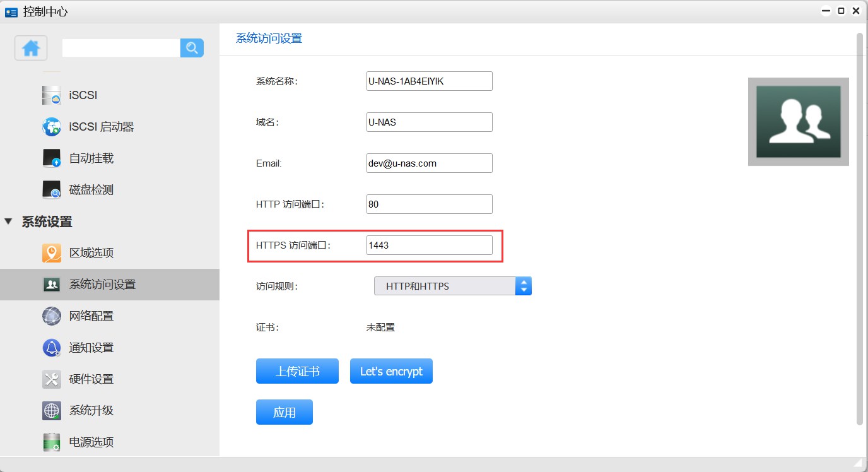Click the HTTPS 访问端口 input field
The height and width of the screenshot is (472, 868).
pyautogui.click(x=429, y=245)
